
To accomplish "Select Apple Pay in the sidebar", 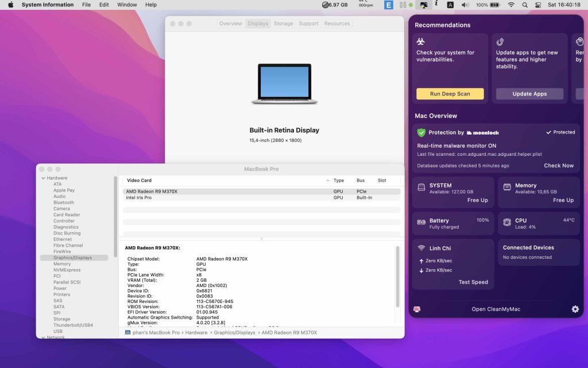I will click(64, 190).
